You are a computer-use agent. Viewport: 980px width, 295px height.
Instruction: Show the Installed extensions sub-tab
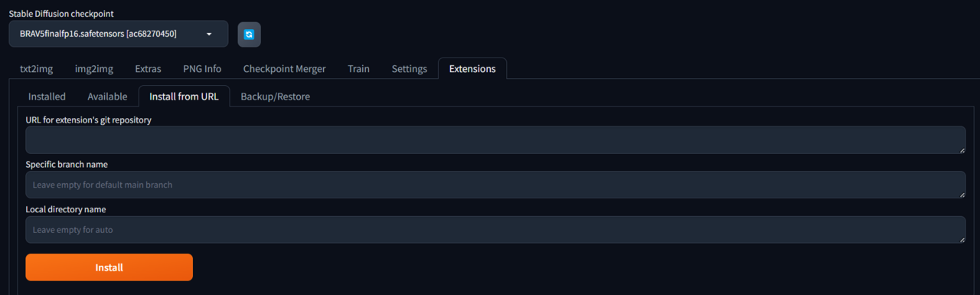tap(47, 97)
